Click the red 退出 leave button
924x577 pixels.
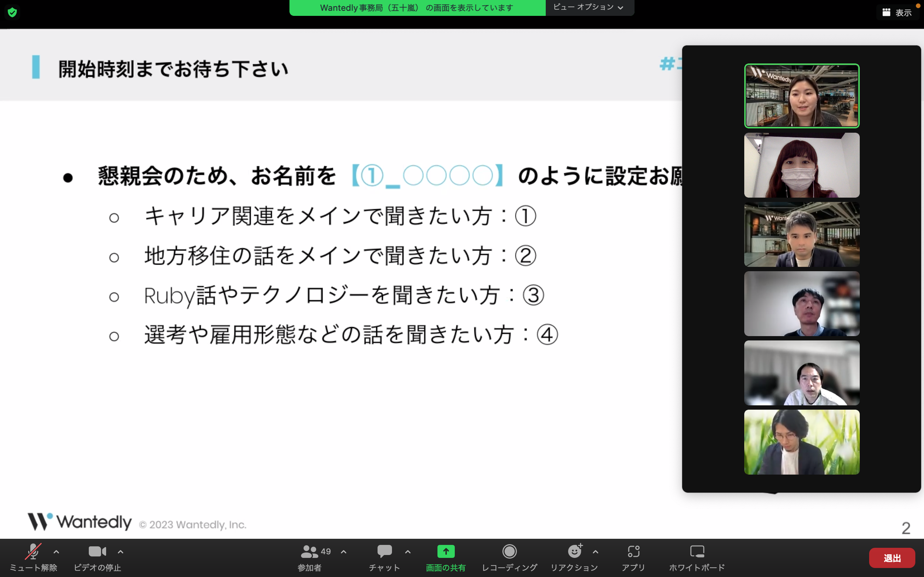[892, 558]
